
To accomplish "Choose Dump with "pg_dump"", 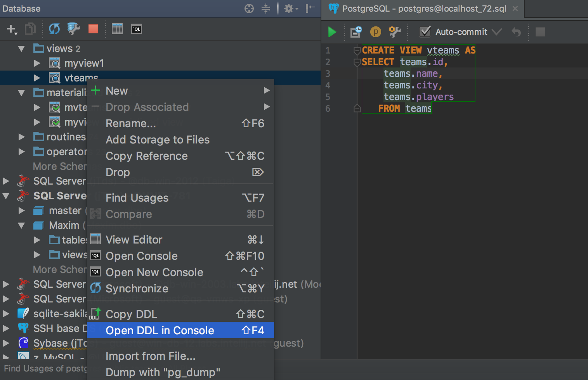I will click(x=180, y=372).
